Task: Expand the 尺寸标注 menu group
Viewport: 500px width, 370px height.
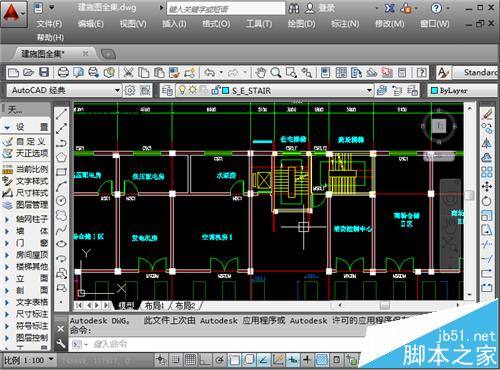Action: point(7,314)
